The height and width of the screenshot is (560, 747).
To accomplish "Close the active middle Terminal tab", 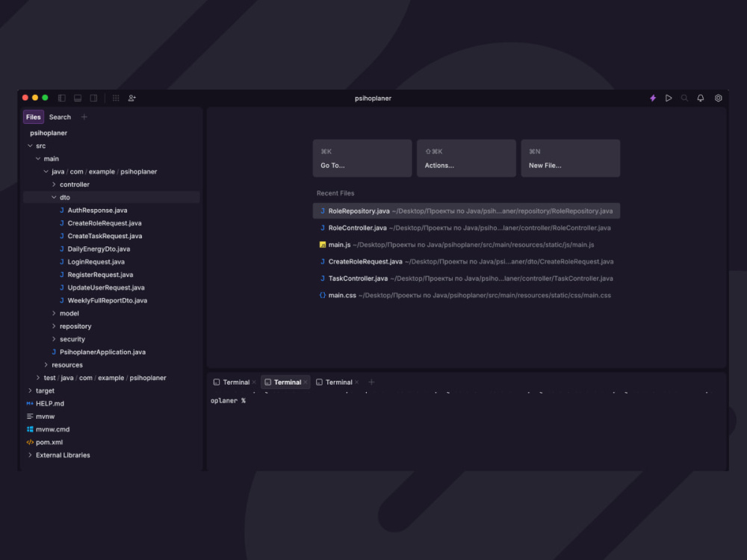I will pyautogui.click(x=306, y=382).
